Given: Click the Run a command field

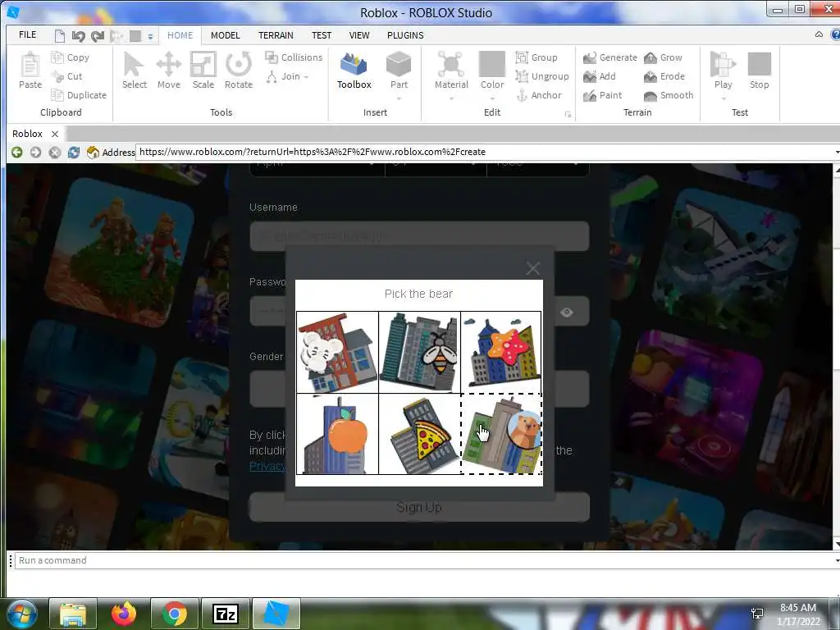Looking at the screenshot, I should pos(423,560).
